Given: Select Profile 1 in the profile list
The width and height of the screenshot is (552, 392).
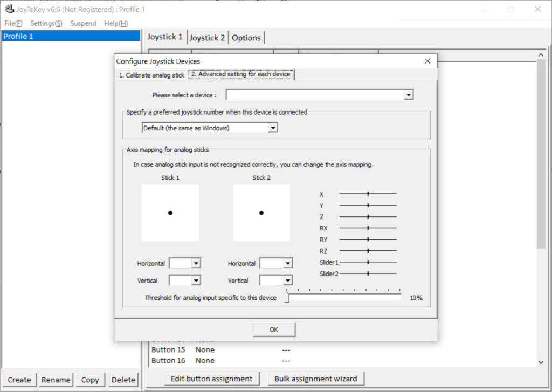Looking at the screenshot, I should coord(71,36).
